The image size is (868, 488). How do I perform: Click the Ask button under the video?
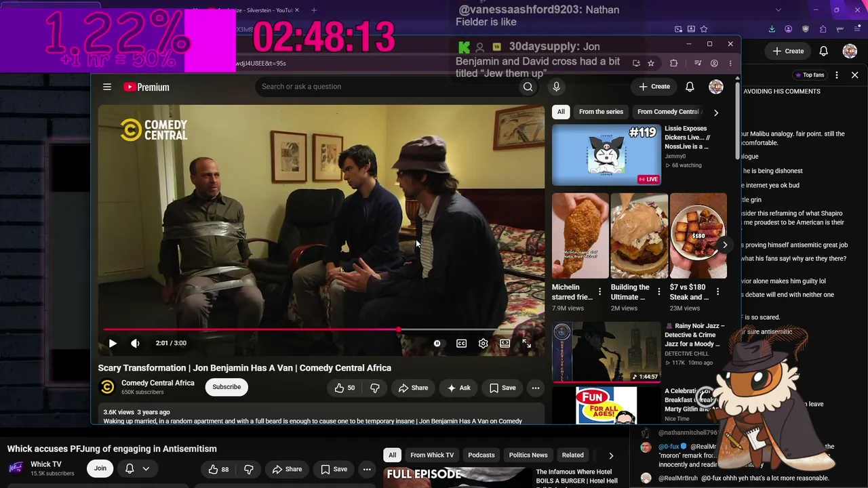tap(458, 388)
